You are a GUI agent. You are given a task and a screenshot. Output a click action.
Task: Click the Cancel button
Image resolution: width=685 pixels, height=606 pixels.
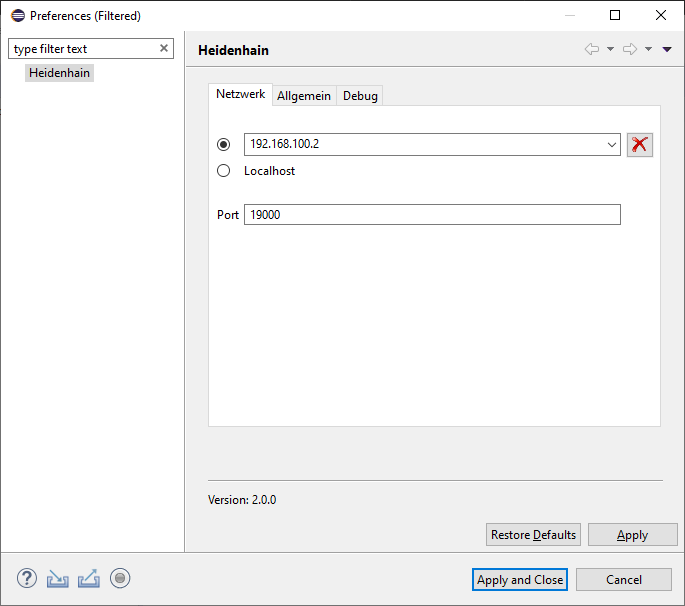point(623,580)
